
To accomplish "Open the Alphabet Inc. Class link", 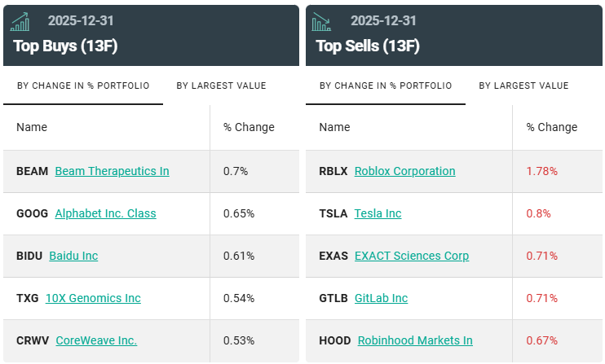I will click(x=105, y=213).
